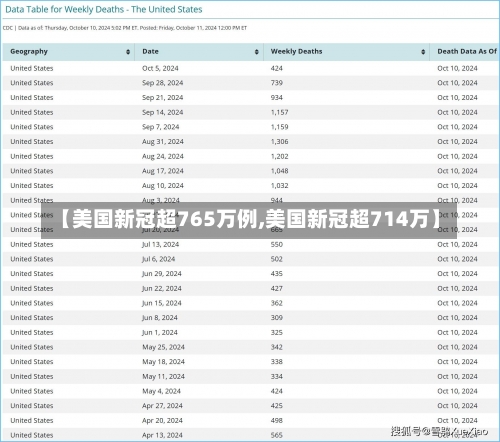Click the 550 weekly deaths value
Viewport: 500px width, 442px height.
point(277,244)
